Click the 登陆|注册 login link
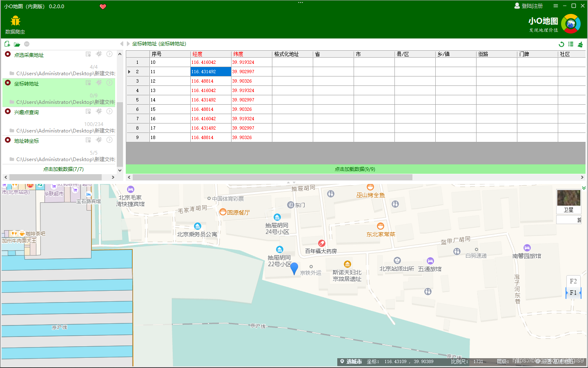The width and height of the screenshot is (588, 368). pyautogui.click(x=528, y=6)
